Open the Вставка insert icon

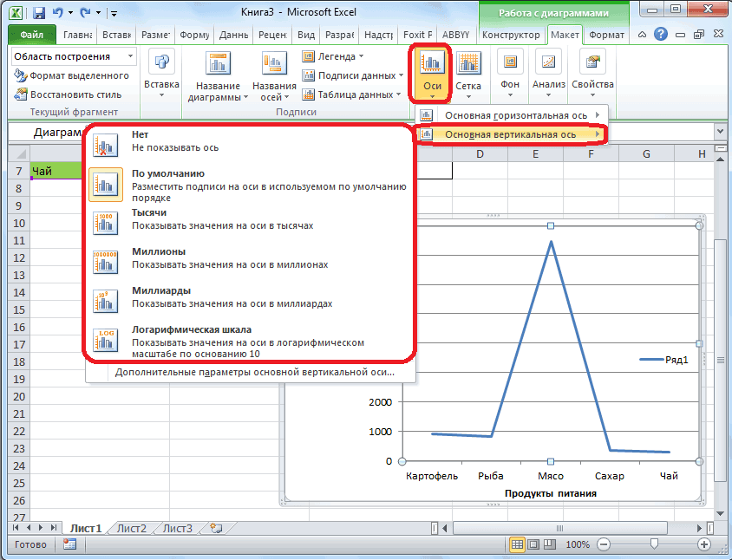161,63
